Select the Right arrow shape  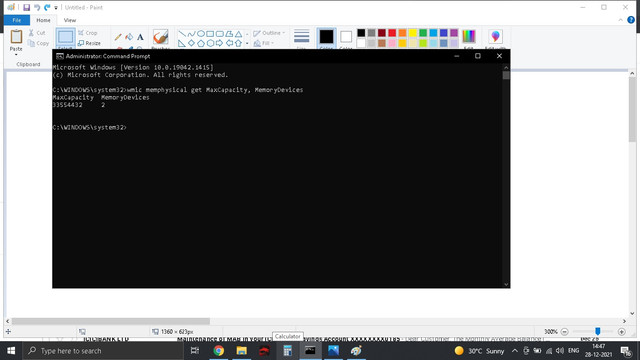(x=220, y=43)
